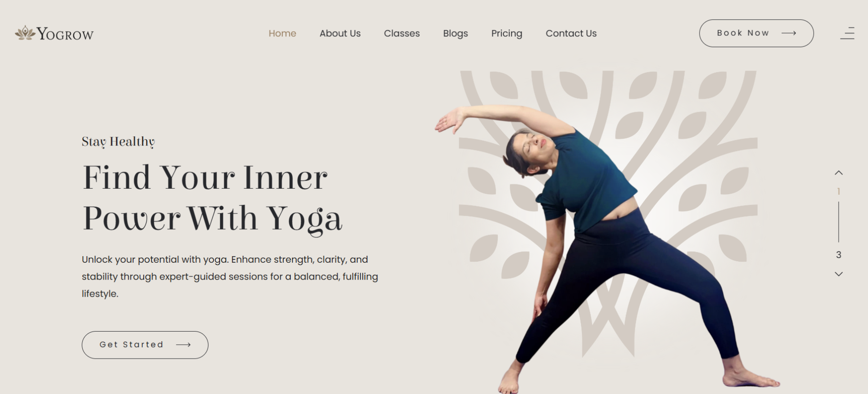Advance to next slide with down chevron
Image resolution: width=868 pixels, height=394 pixels.
(839, 274)
